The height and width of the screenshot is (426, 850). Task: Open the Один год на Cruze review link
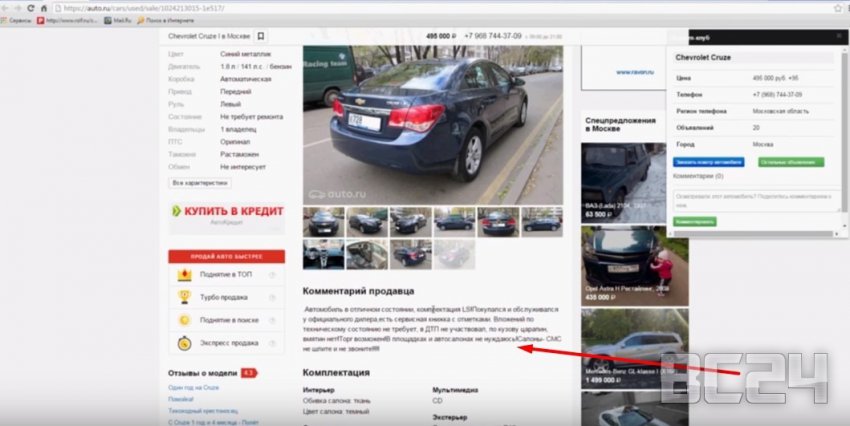tap(193, 387)
